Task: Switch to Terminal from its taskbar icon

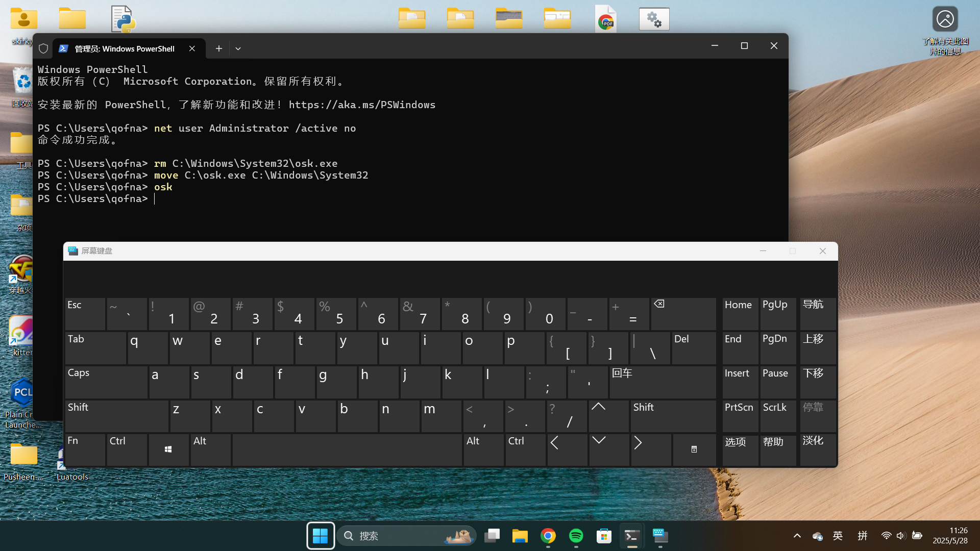Action: click(632, 536)
